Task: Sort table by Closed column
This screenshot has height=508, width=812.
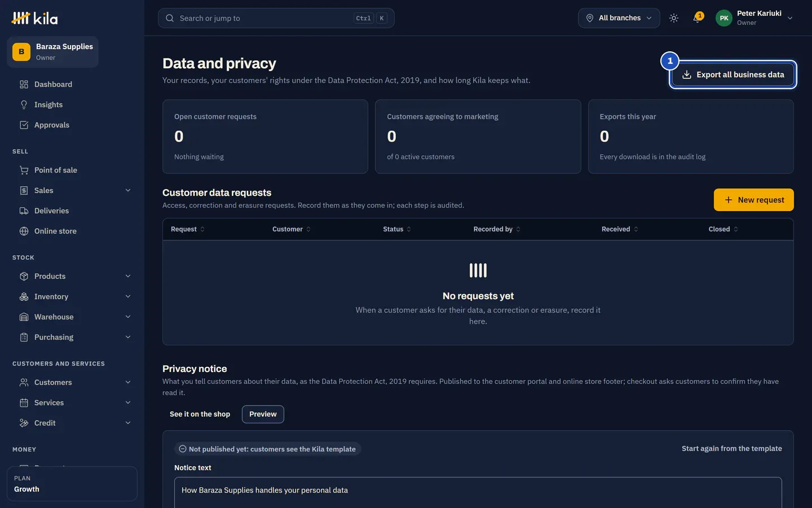Action: click(723, 229)
